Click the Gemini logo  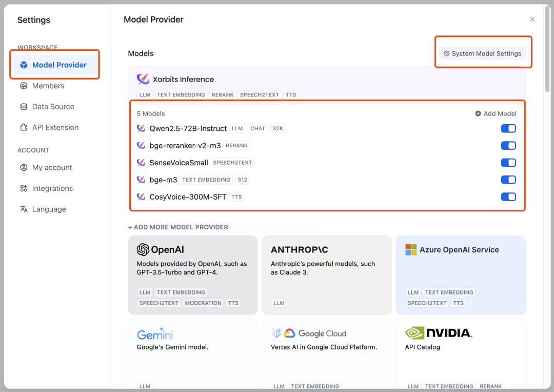[155, 334]
